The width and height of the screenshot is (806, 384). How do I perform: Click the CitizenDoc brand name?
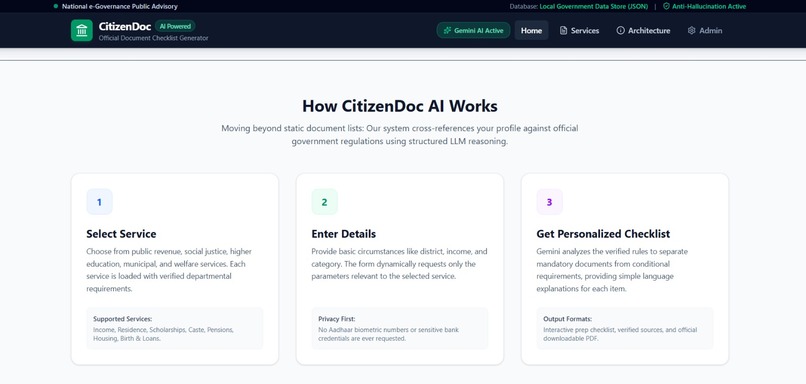coord(125,26)
